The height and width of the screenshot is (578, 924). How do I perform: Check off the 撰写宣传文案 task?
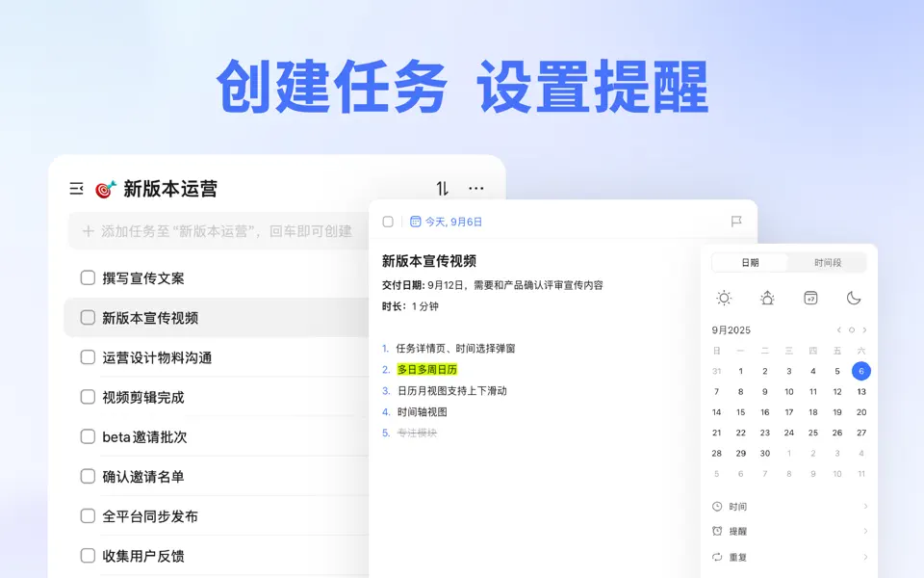[86, 277]
